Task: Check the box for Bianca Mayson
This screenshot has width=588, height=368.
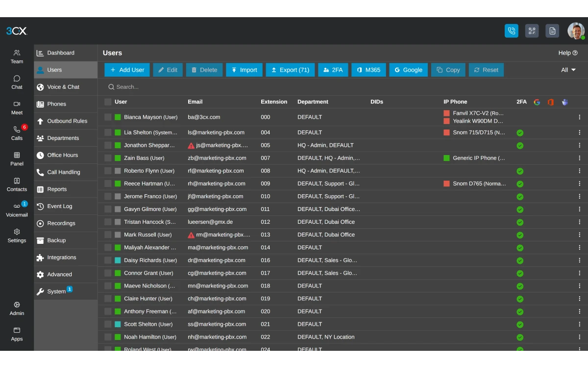Action: [108, 117]
